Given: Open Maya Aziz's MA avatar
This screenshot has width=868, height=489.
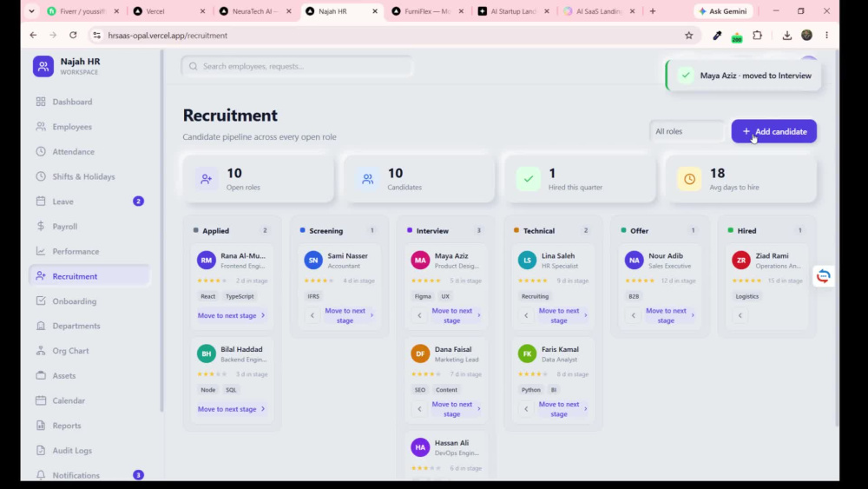Looking at the screenshot, I should 420,261.
